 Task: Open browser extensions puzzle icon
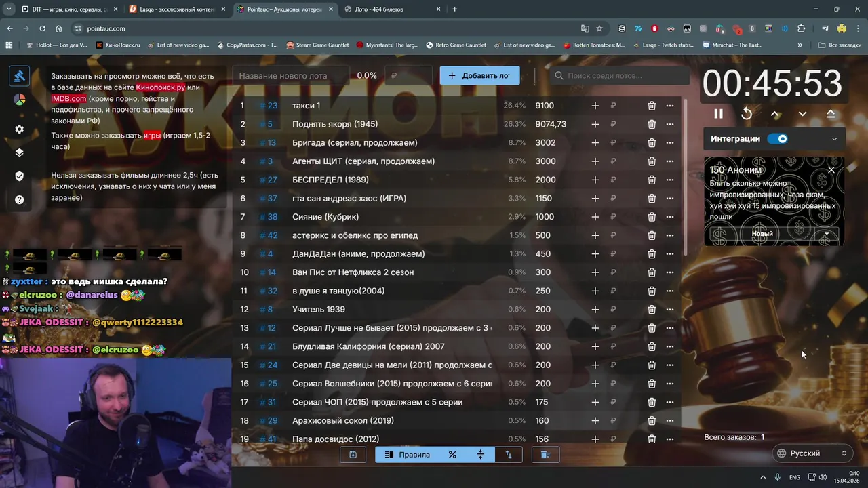(802, 28)
